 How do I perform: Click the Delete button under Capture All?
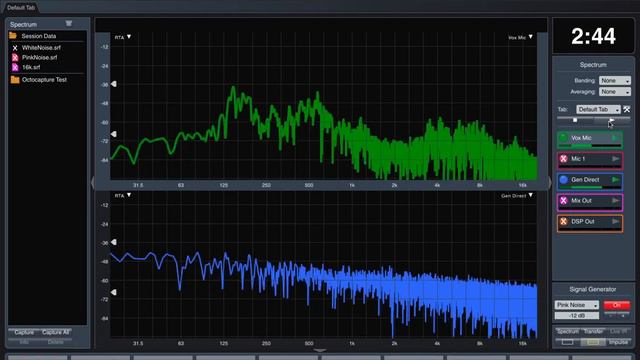coord(56,342)
